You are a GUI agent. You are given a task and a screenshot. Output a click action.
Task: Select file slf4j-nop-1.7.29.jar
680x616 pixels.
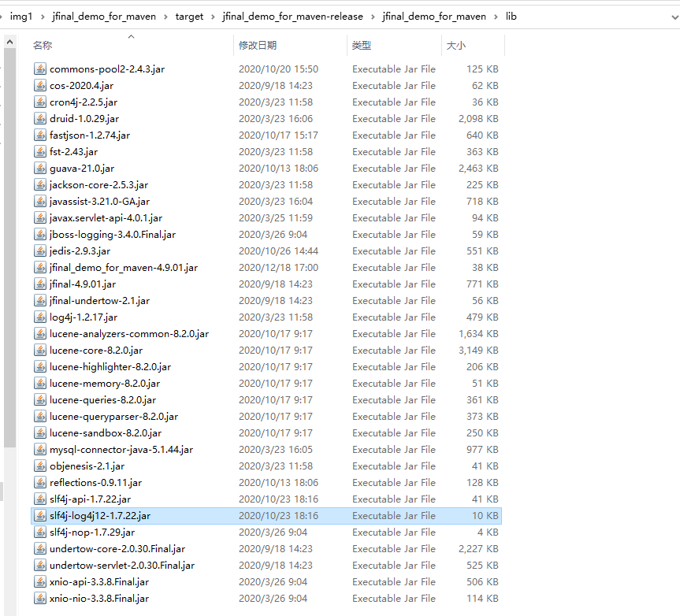coord(266,532)
